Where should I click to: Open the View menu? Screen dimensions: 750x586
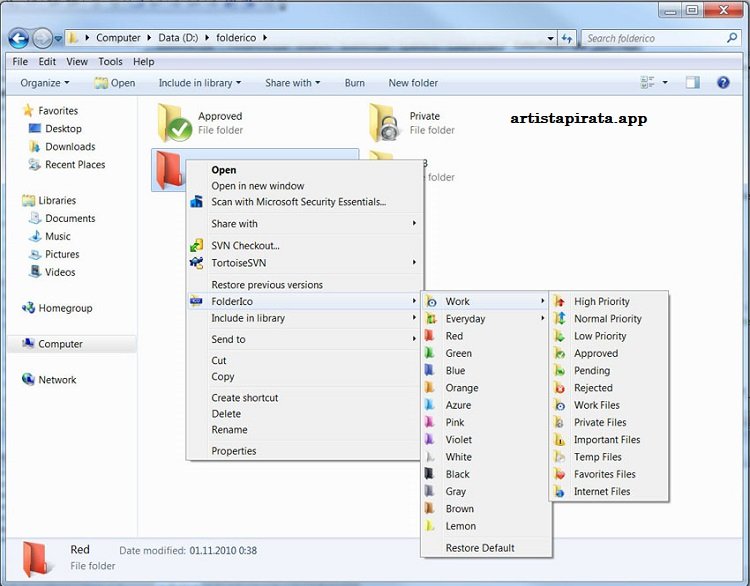[x=77, y=62]
